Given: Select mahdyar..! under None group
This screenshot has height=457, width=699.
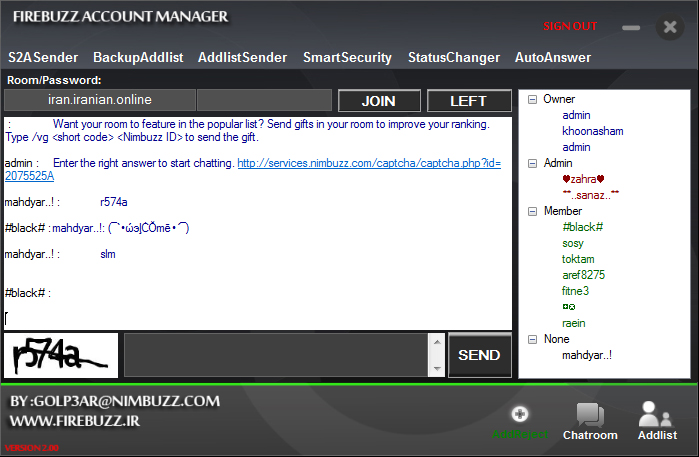Looking at the screenshot, I should 587,355.
